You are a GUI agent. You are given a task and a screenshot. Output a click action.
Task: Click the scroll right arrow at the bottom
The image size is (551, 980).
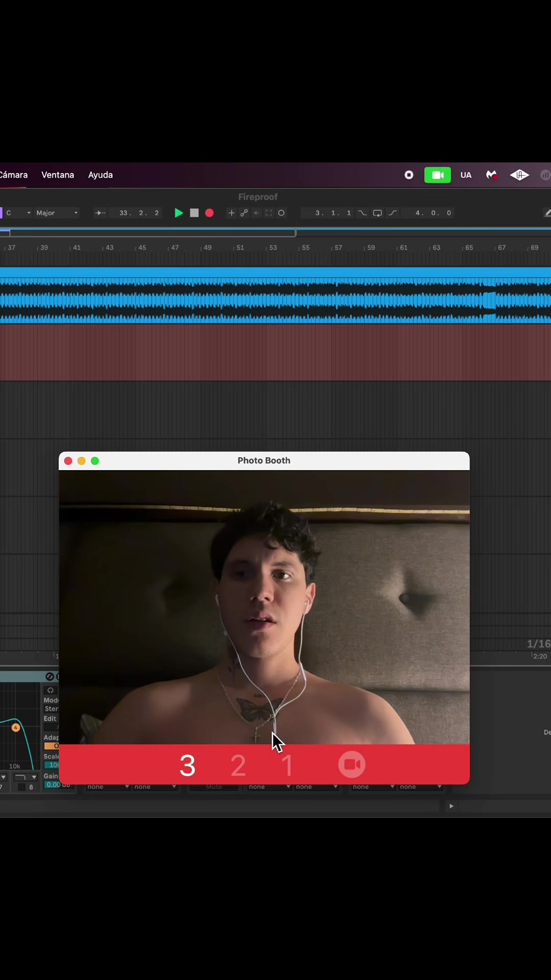[451, 806]
